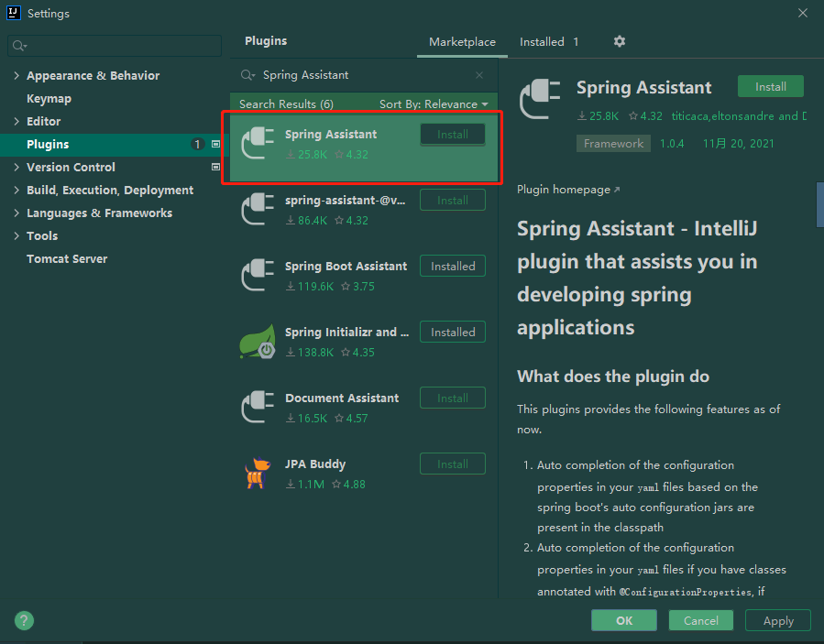824x644 pixels.
Task: Click the help question mark icon
Action: (24, 620)
